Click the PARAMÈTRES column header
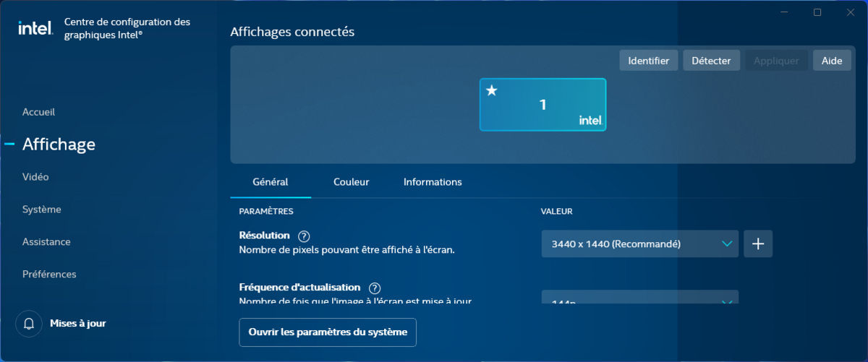This screenshot has width=868, height=362. [x=266, y=211]
